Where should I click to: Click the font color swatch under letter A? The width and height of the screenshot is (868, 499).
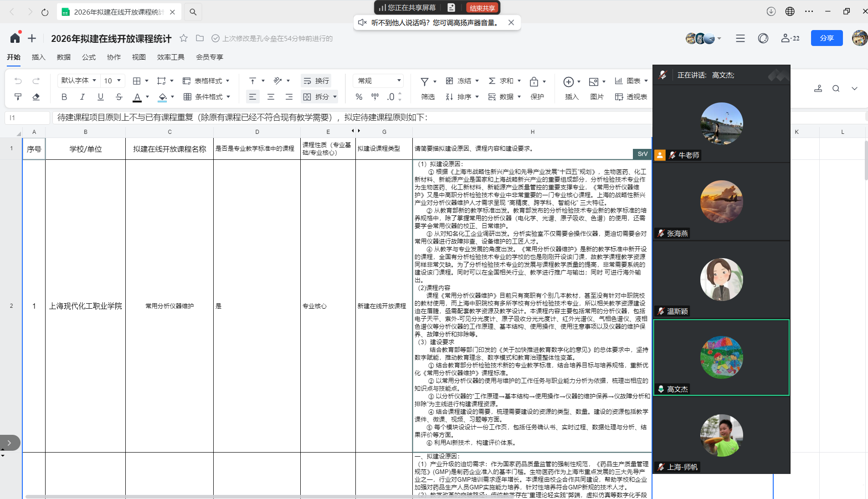coord(137,97)
